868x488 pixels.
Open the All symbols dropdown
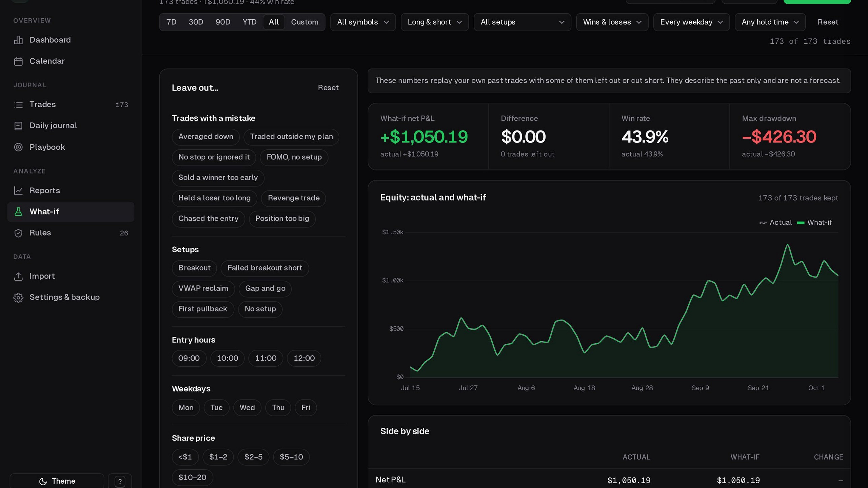(363, 22)
